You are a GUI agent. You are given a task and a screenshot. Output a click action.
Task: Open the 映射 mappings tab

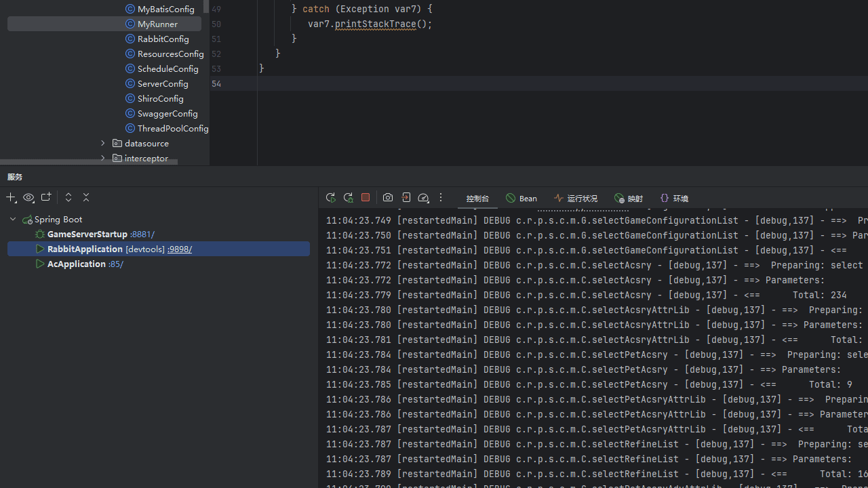click(629, 199)
